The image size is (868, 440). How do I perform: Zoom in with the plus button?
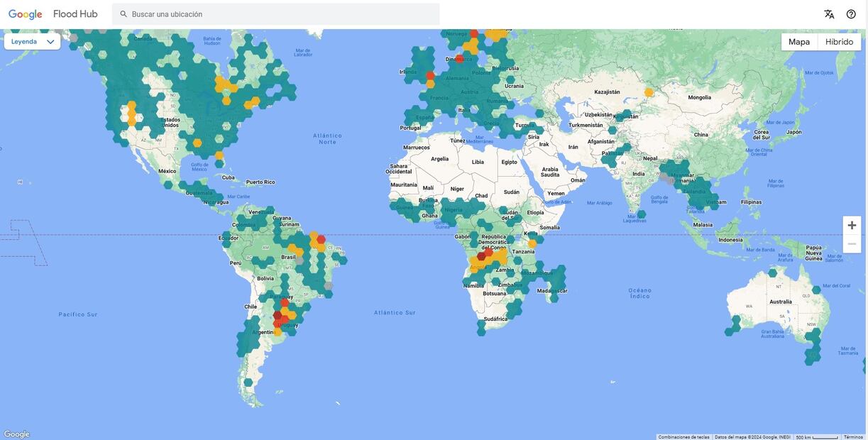(852, 225)
